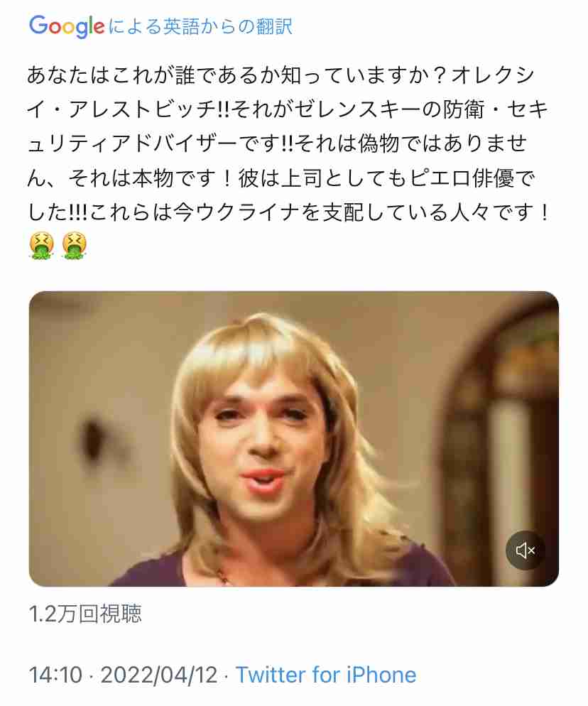Image resolution: width=588 pixels, height=706 pixels.
Task: Unmute the video with the speaker icon
Action: tap(526, 550)
